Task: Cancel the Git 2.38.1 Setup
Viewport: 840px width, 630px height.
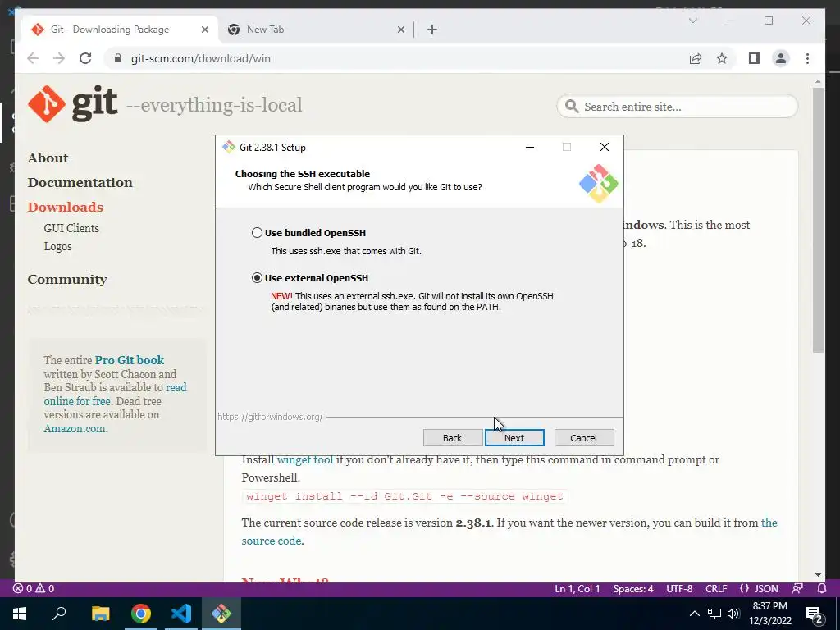Action: pyautogui.click(x=583, y=438)
